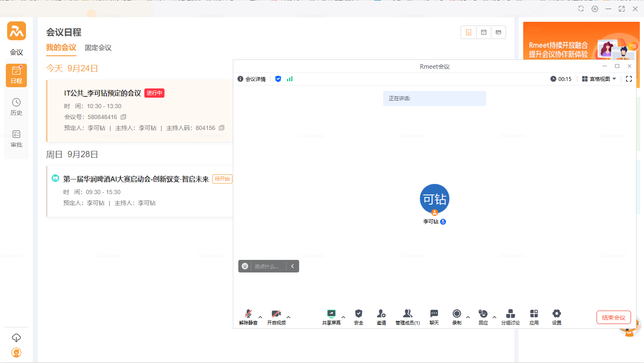Unmute the microphone (解除静音)

tap(248, 316)
